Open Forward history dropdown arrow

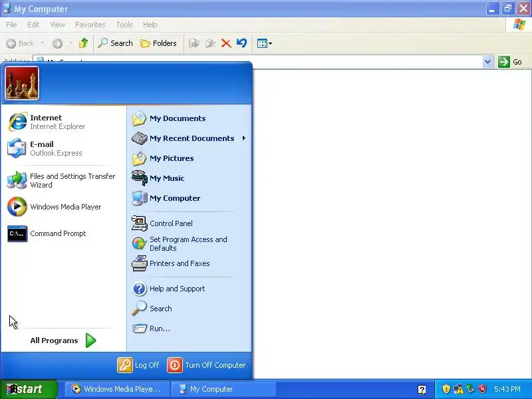pyautogui.click(x=70, y=43)
